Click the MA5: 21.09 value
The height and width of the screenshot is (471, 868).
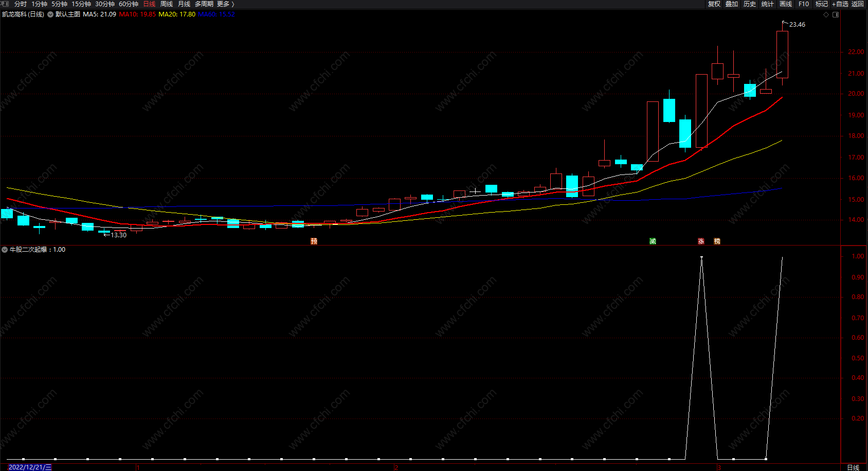[x=100, y=14]
